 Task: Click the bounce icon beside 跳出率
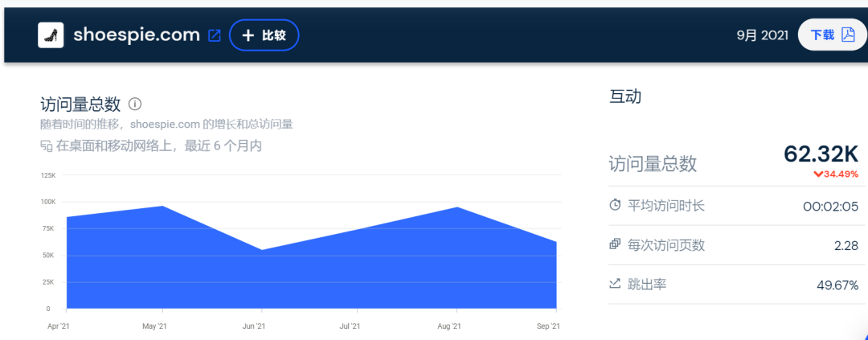[x=615, y=284]
